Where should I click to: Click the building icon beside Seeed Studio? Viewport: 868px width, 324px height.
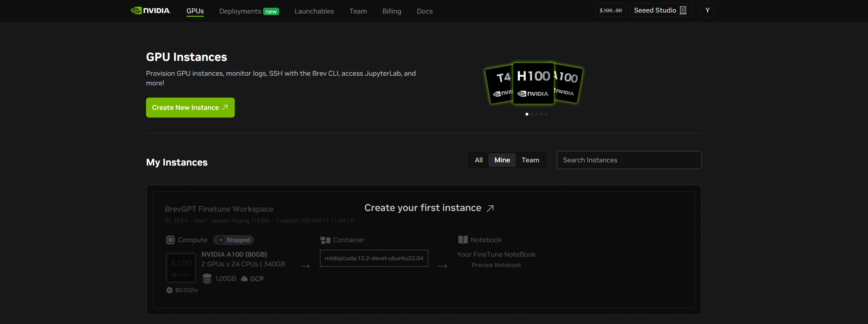click(683, 10)
